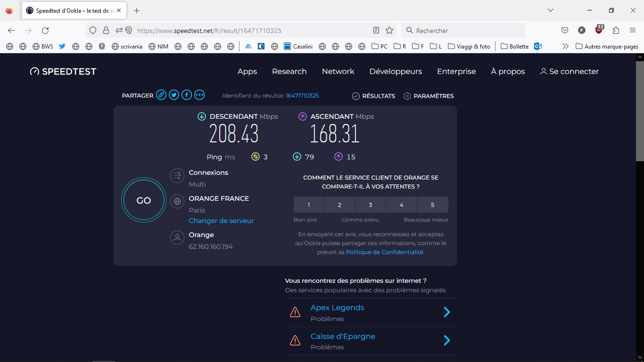Image resolution: width=644 pixels, height=362 pixels.
Task: Open more sharing options ellipsis icon
Action: tap(199, 95)
